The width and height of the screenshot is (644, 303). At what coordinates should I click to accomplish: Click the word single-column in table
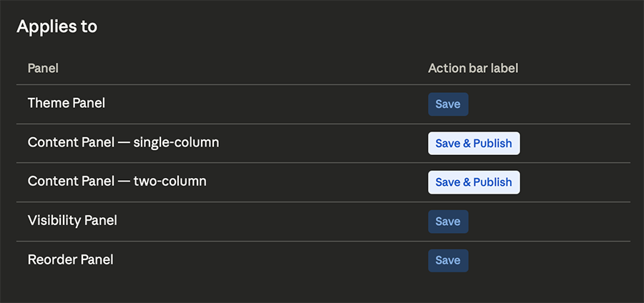coord(176,142)
